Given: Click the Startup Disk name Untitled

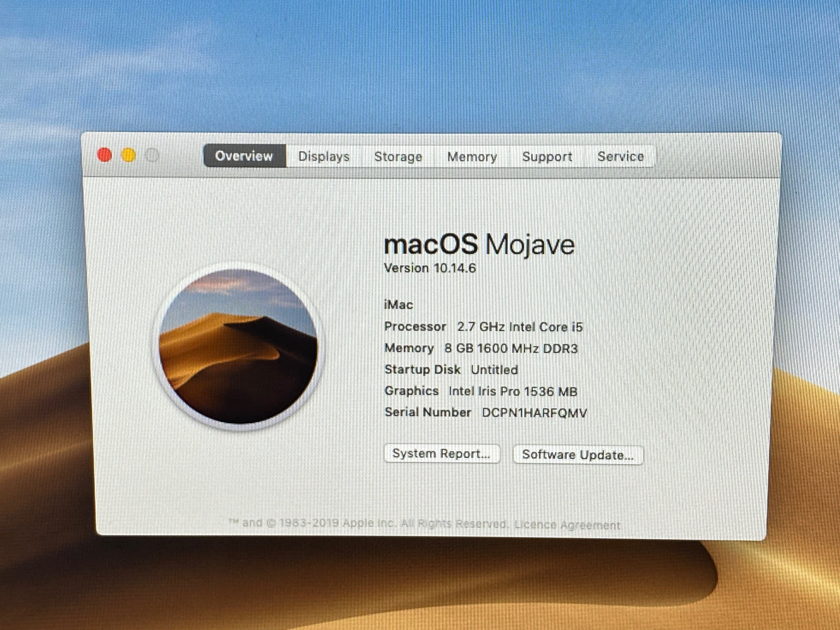Looking at the screenshot, I should [494, 370].
